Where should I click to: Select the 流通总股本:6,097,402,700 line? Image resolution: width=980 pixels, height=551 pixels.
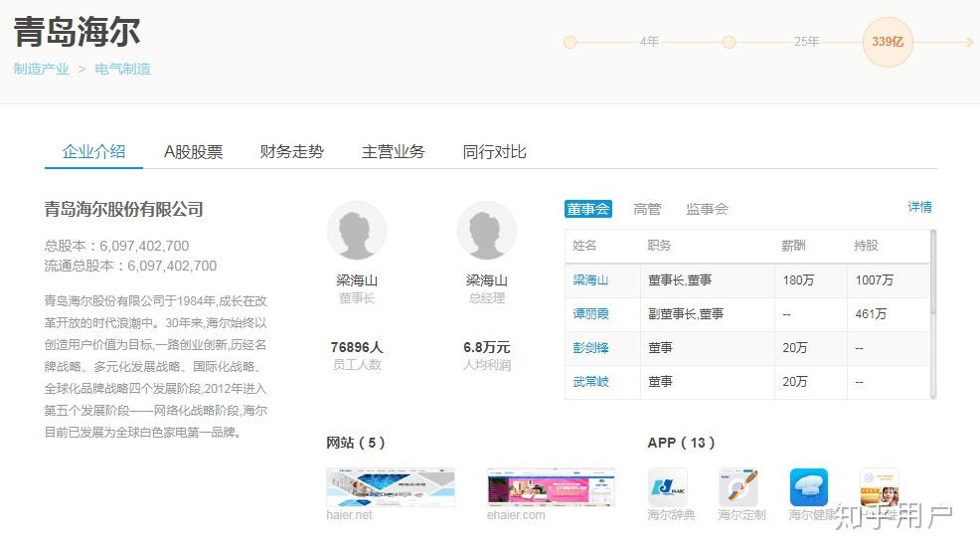tap(130, 266)
